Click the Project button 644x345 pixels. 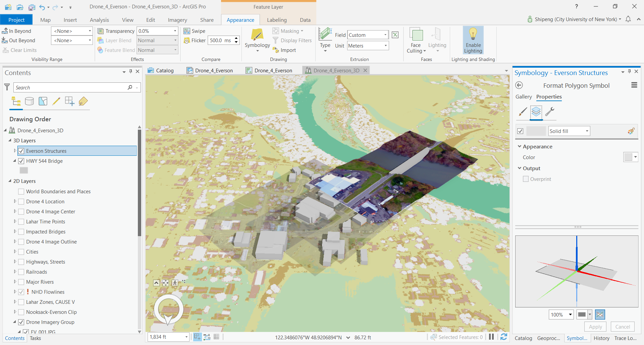point(16,20)
